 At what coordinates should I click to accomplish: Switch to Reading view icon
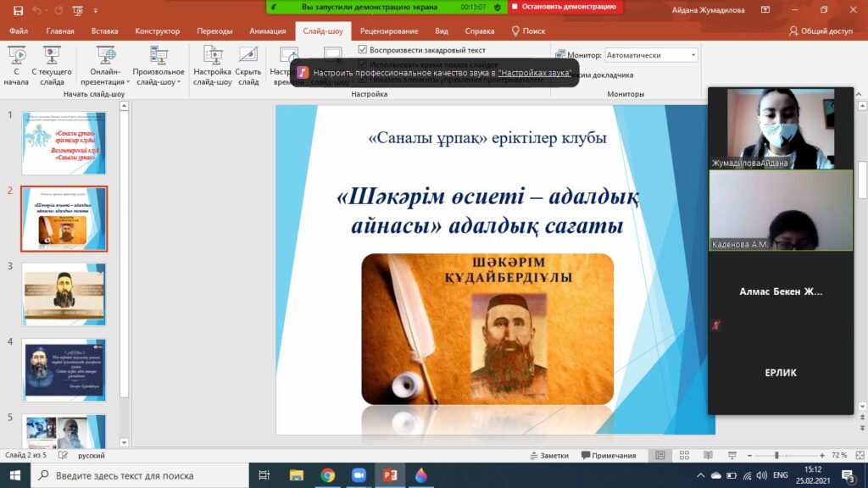tap(708, 455)
